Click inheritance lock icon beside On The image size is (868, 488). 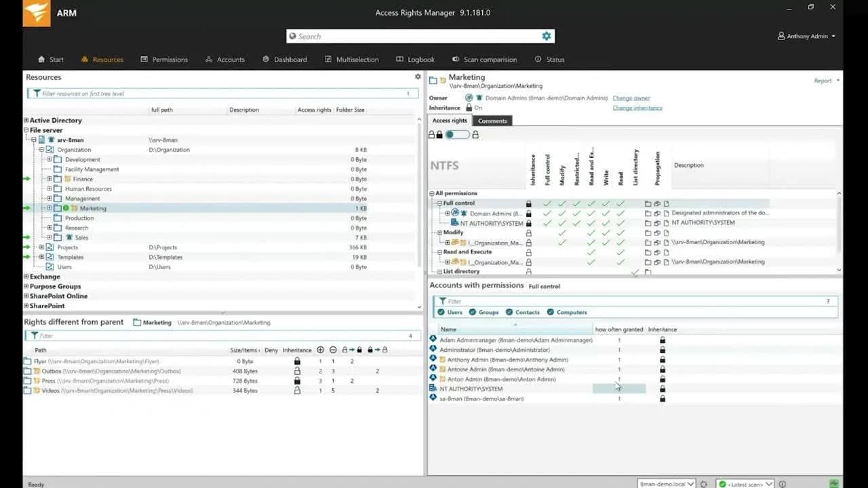(469, 108)
